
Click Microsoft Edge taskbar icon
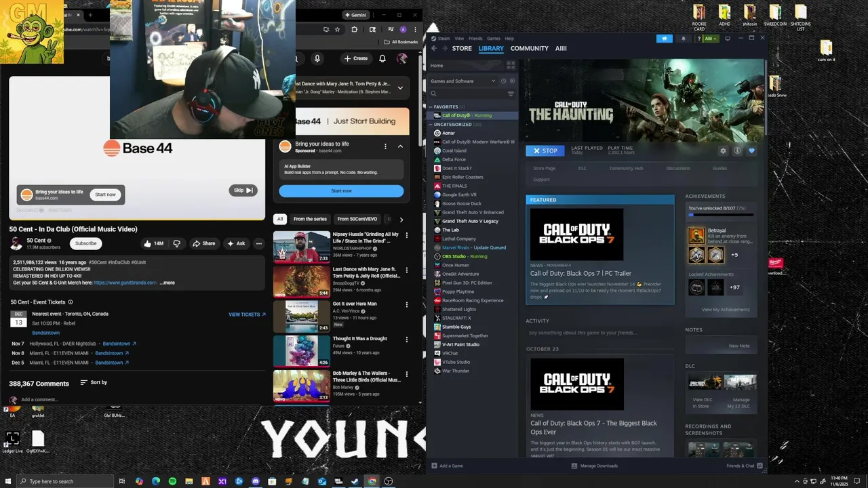pos(156,481)
